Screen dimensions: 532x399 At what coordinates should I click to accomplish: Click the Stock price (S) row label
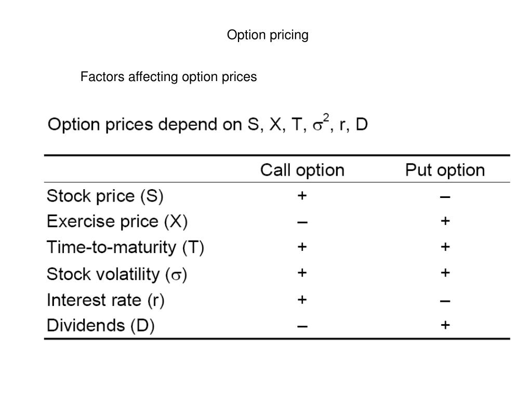(x=105, y=196)
